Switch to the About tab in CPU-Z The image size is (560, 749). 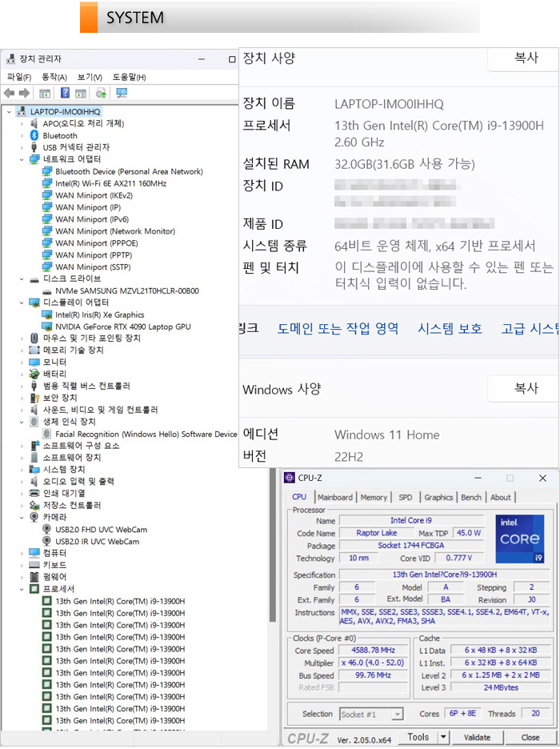[x=500, y=497]
